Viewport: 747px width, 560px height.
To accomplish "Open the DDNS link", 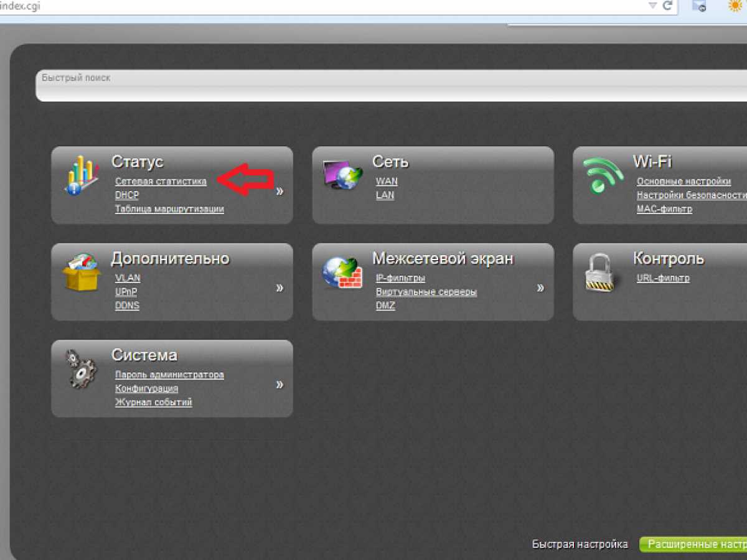I will 127,306.
